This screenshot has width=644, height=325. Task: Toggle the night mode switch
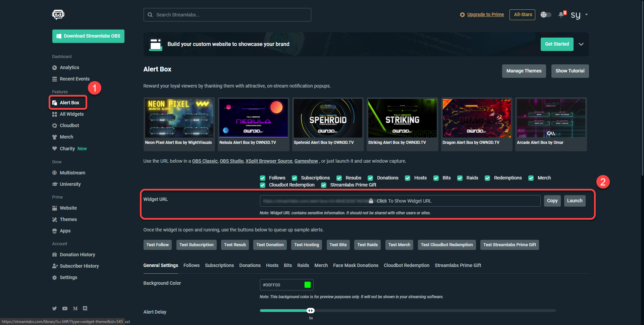tap(546, 15)
